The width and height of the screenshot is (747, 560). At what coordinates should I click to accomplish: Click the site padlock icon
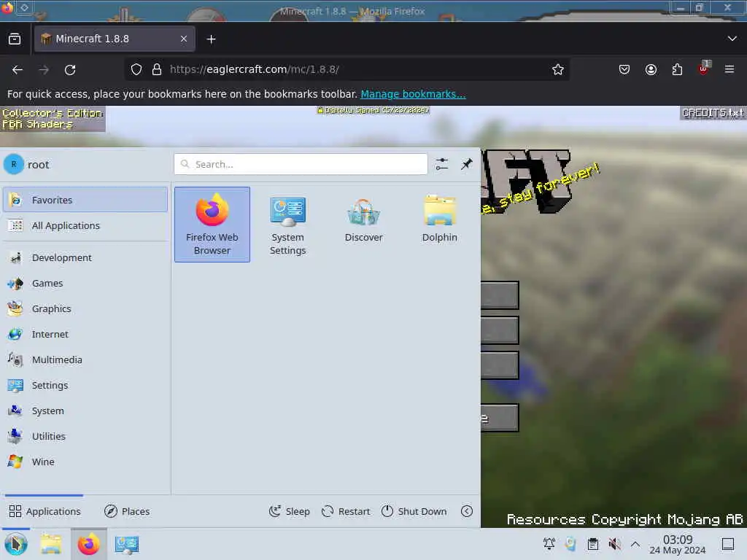tap(157, 69)
